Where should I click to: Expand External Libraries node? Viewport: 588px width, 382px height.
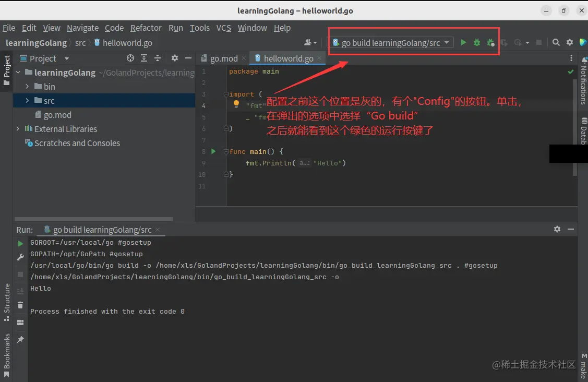pyautogui.click(x=18, y=129)
